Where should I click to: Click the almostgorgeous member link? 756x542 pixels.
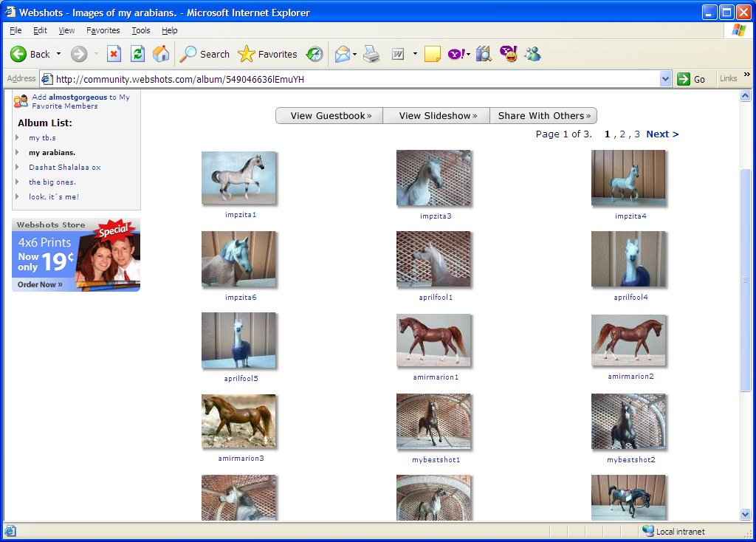[x=78, y=97]
